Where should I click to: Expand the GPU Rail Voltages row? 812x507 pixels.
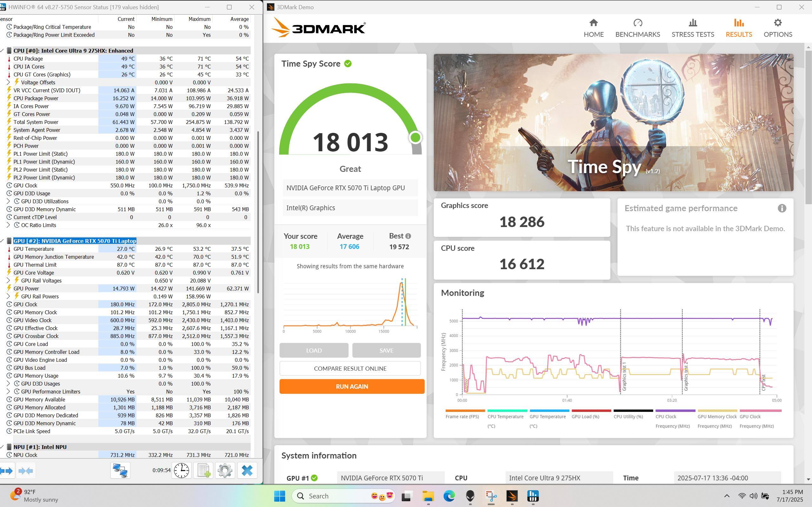tap(8, 281)
